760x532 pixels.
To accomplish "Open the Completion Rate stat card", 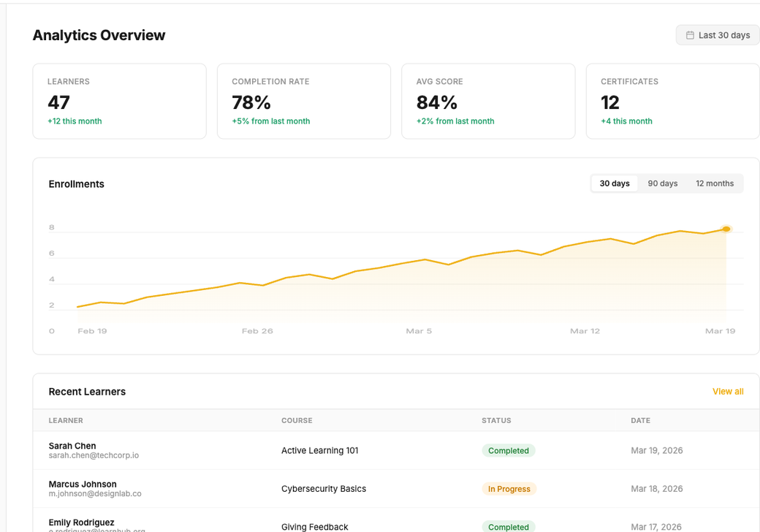I will pyautogui.click(x=303, y=101).
